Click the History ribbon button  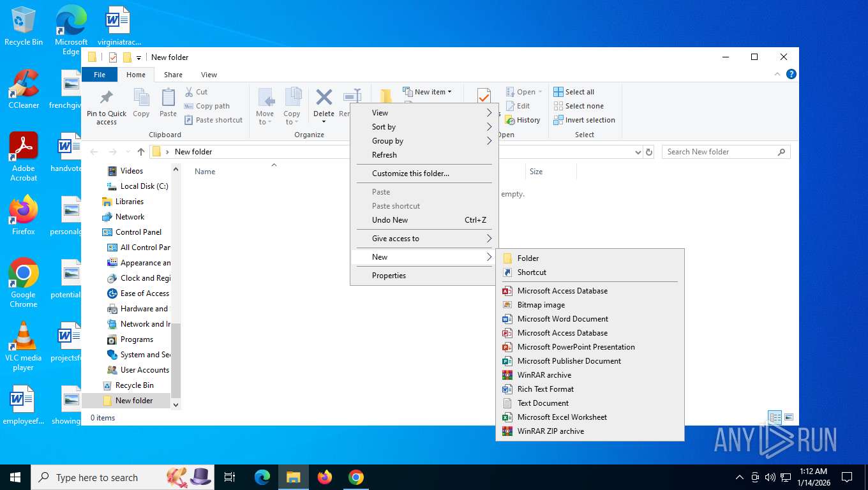(523, 120)
